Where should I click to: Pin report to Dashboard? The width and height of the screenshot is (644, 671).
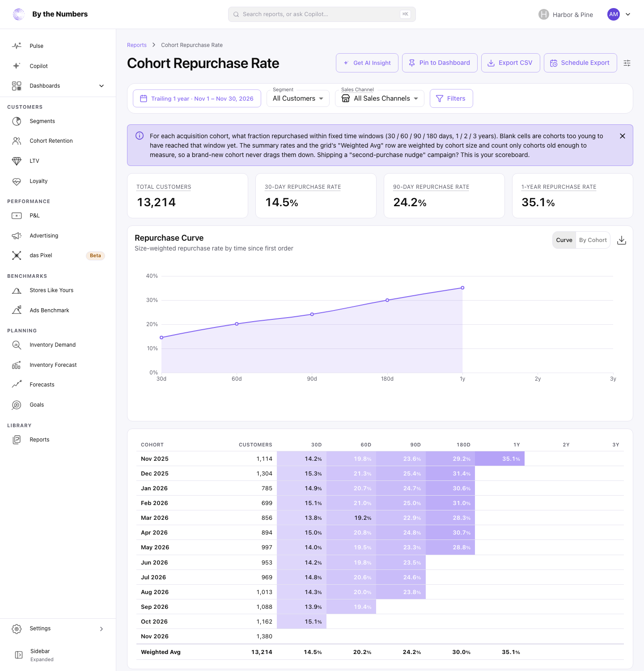coord(440,63)
